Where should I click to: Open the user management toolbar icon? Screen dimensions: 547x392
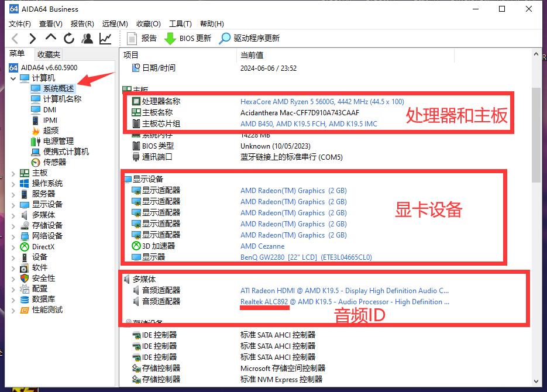click(x=87, y=39)
